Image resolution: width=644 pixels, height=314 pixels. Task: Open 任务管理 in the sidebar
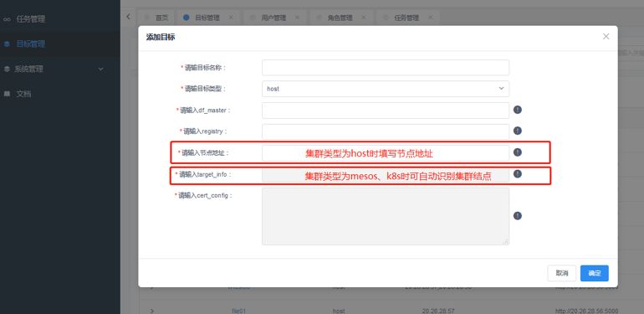click(x=59, y=19)
